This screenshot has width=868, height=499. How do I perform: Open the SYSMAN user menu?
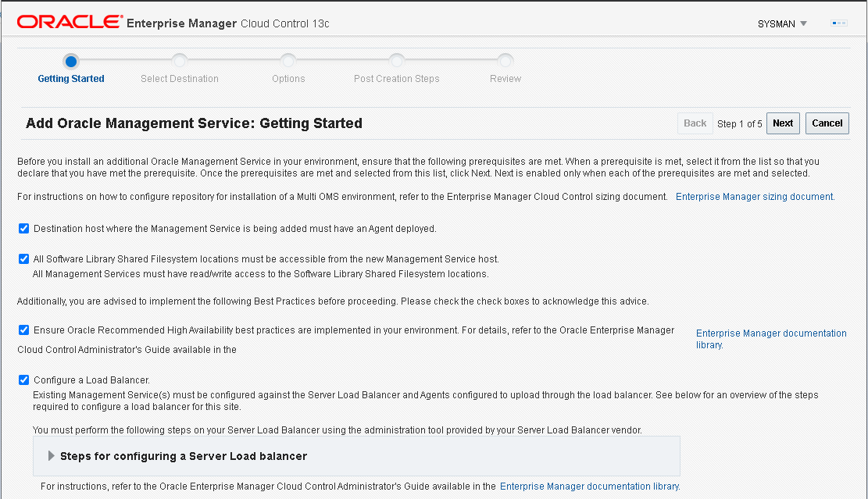(x=781, y=23)
